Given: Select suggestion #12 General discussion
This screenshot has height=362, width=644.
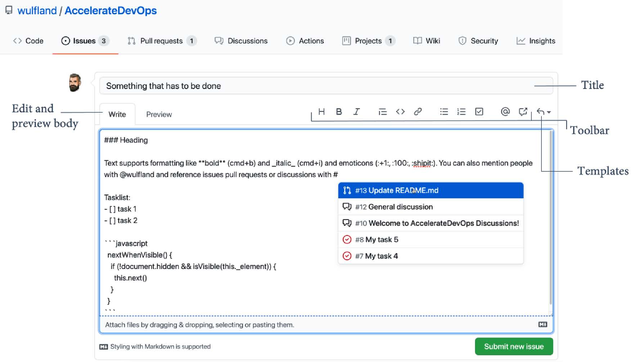Looking at the screenshot, I should [x=431, y=207].
